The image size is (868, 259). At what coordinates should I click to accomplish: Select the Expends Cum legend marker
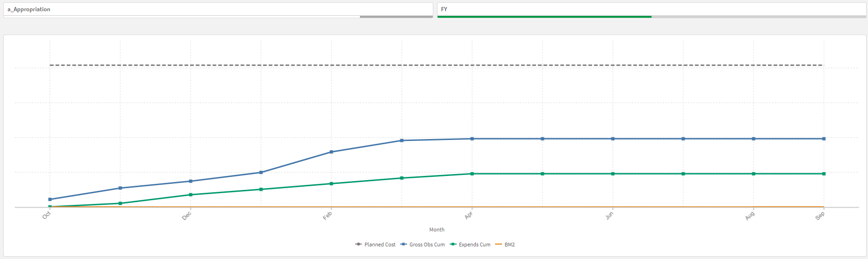pyautogui.click(x=453, y=244)
